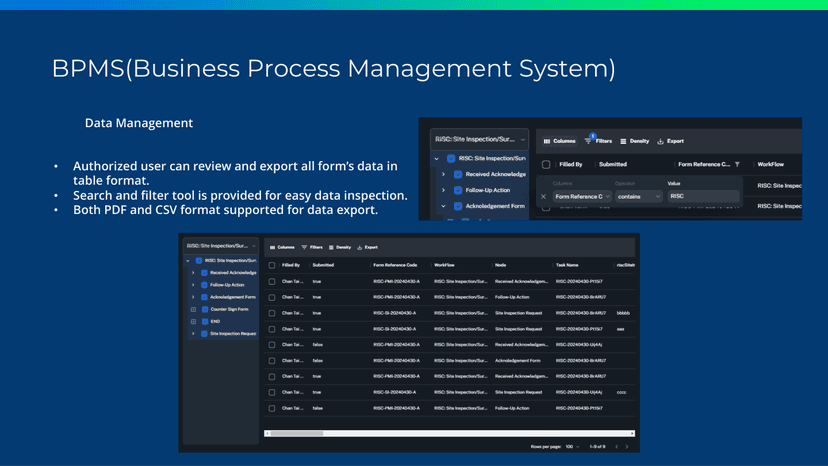
Task: Click Export in the upper filter panel toolbar
Action: [669, 141]
